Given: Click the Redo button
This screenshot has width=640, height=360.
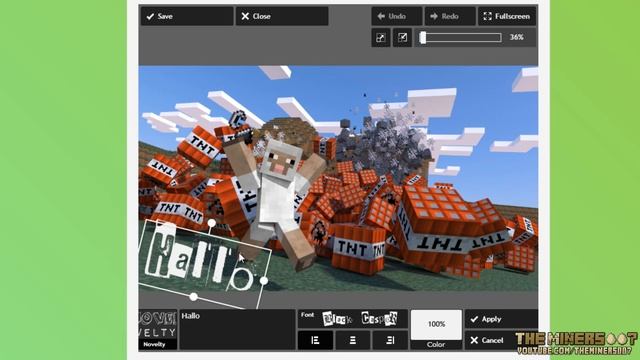Looking at the screenshot, I should [x=450, y=16].
